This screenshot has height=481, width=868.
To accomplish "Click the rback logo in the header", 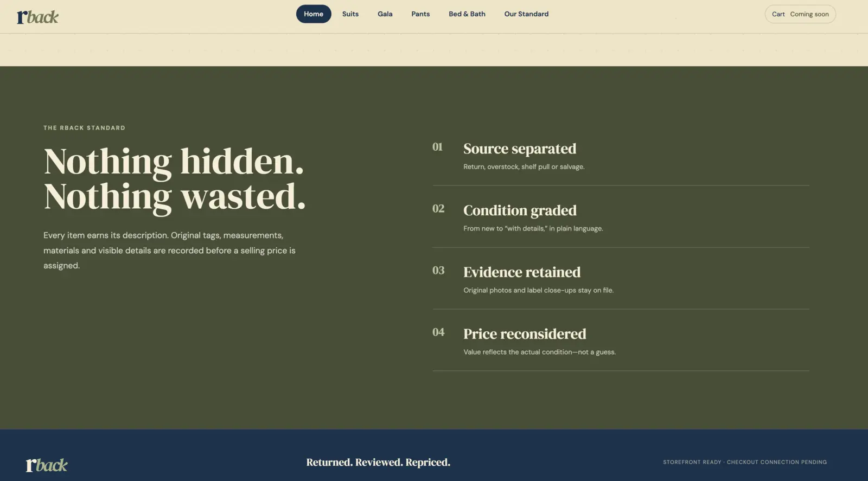I will 37,17.
